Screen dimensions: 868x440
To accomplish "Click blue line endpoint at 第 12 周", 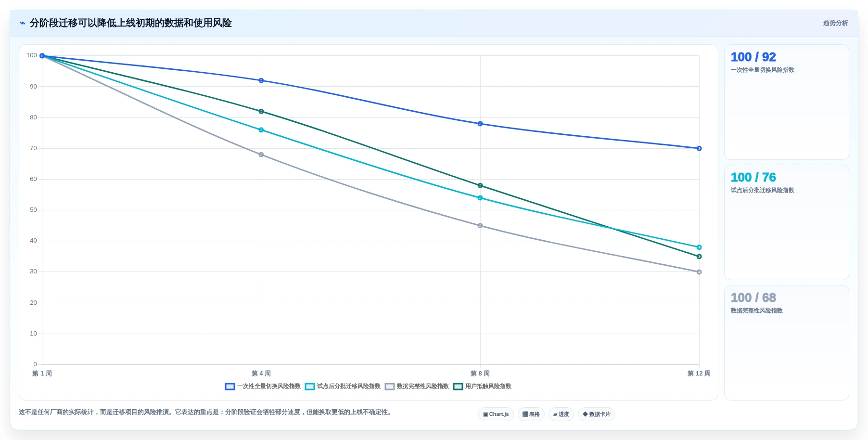I will tap(699, 148).
